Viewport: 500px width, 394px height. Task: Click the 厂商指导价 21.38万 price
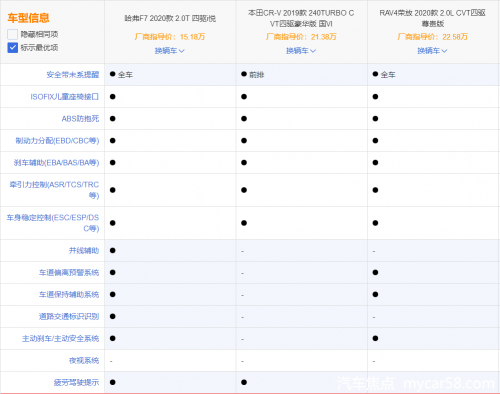pos(301,37)
